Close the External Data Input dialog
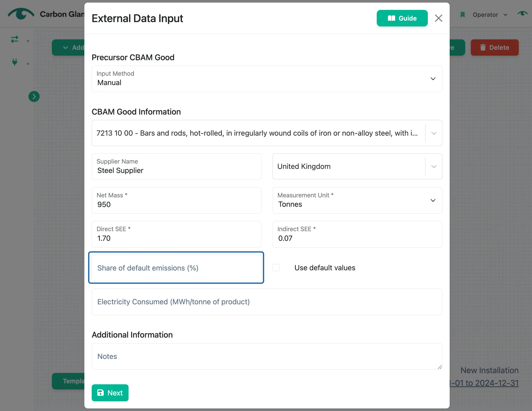 439,18
